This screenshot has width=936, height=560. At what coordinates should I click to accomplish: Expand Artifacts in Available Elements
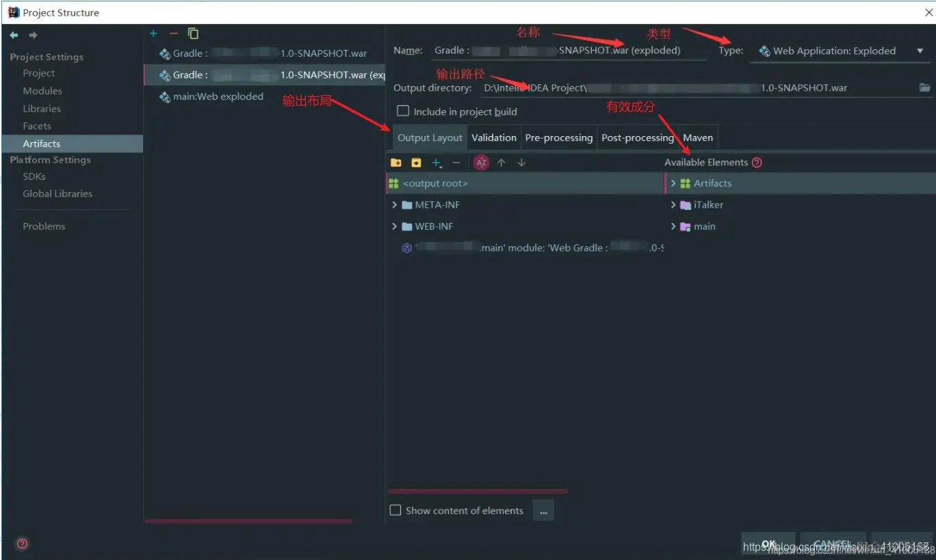tap(673, 183)
